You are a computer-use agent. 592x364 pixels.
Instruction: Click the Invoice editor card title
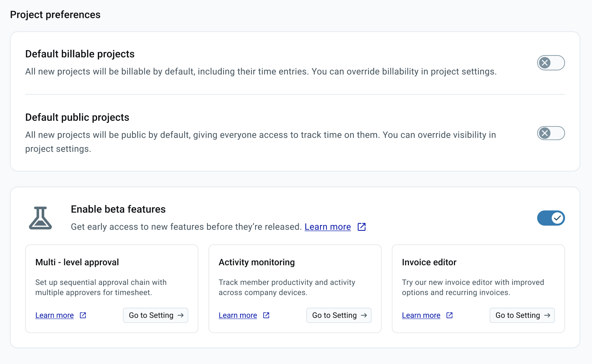429,262
